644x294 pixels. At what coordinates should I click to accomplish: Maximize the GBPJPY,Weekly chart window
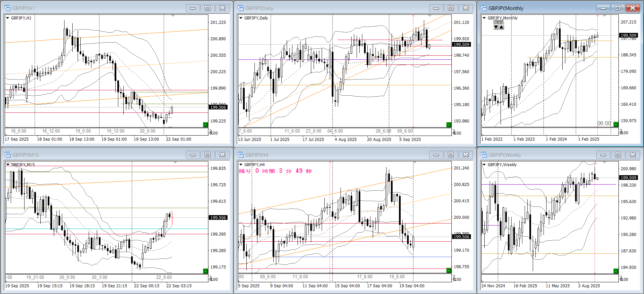coord(618,155)
